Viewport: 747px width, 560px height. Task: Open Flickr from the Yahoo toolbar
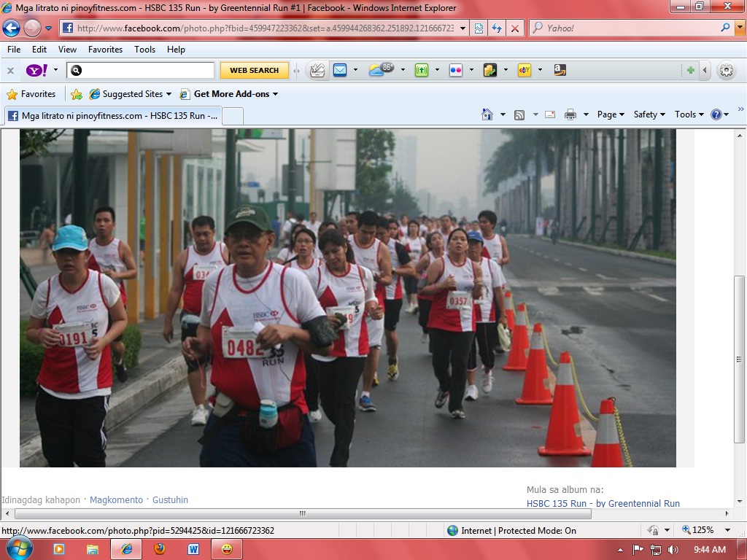pos(456,70)
